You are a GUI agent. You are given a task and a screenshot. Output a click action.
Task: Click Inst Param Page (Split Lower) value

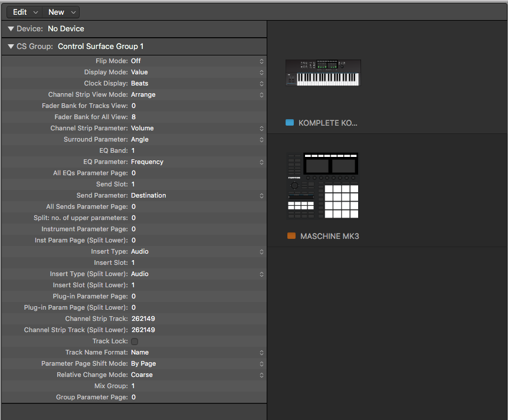click(x=133, y=240)
